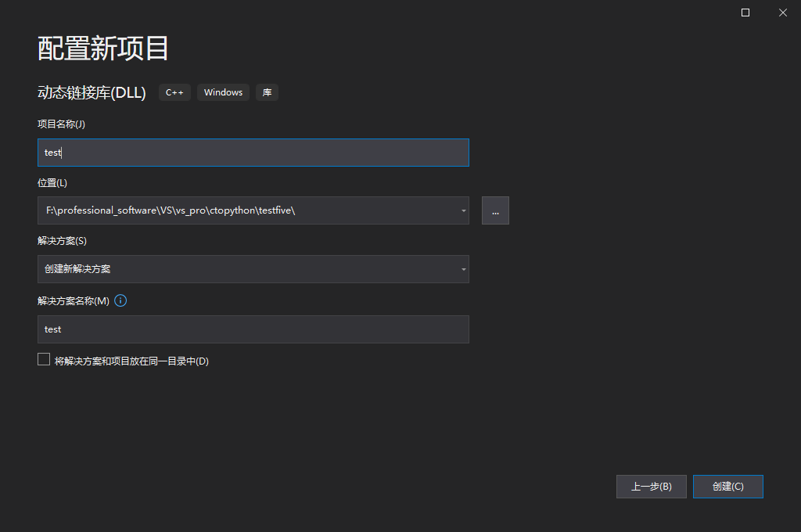
Task: Select the 项目名称 input containing test
Action: pyautogui.click(x=253, y=152)
